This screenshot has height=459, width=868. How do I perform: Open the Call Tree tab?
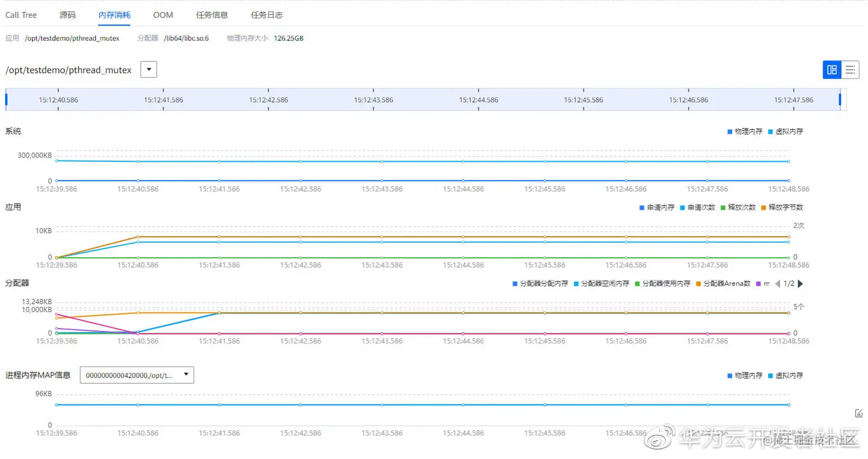(21, 15)
